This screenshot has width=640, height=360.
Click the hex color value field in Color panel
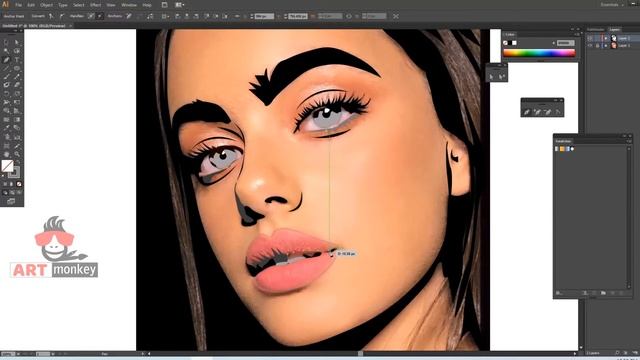(x=565, y=43)
